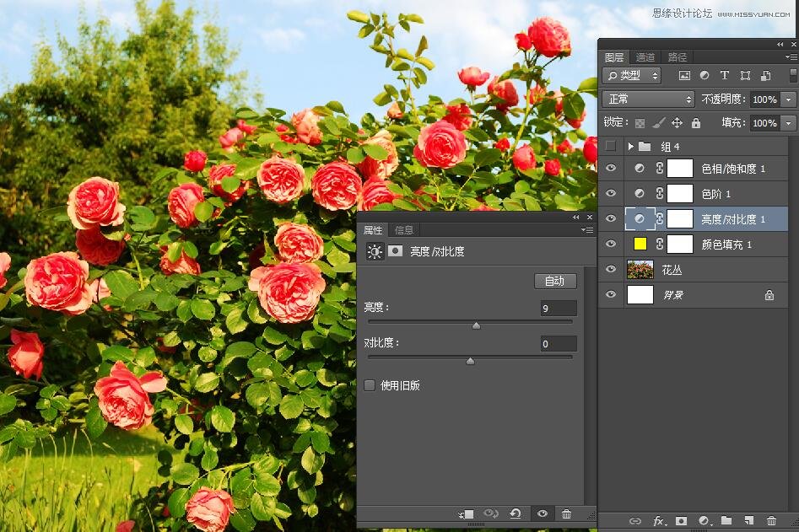Select brightness adjustment sun icon in Properties
The height and width of the screenshot is (532, 799).
click(x=375, y=251)
